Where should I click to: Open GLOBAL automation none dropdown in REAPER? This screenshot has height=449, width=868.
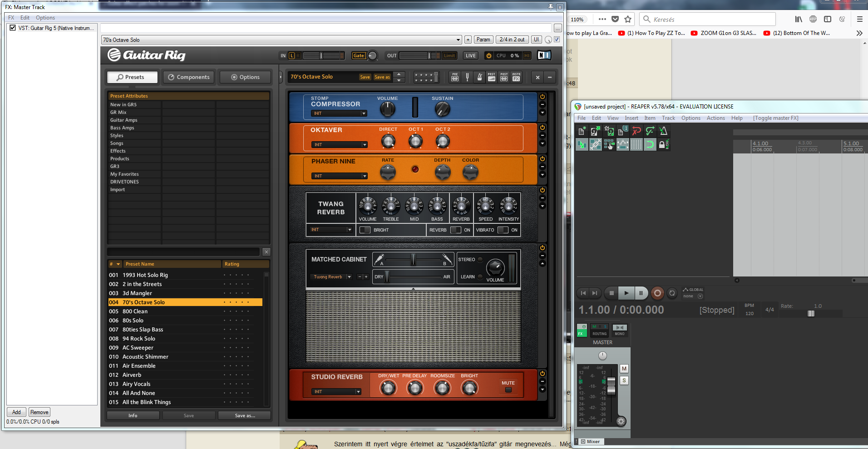693,296
